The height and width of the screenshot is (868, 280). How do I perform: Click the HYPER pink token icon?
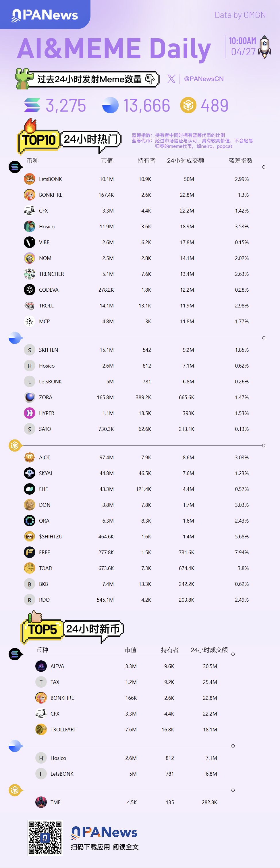(30, 413)
